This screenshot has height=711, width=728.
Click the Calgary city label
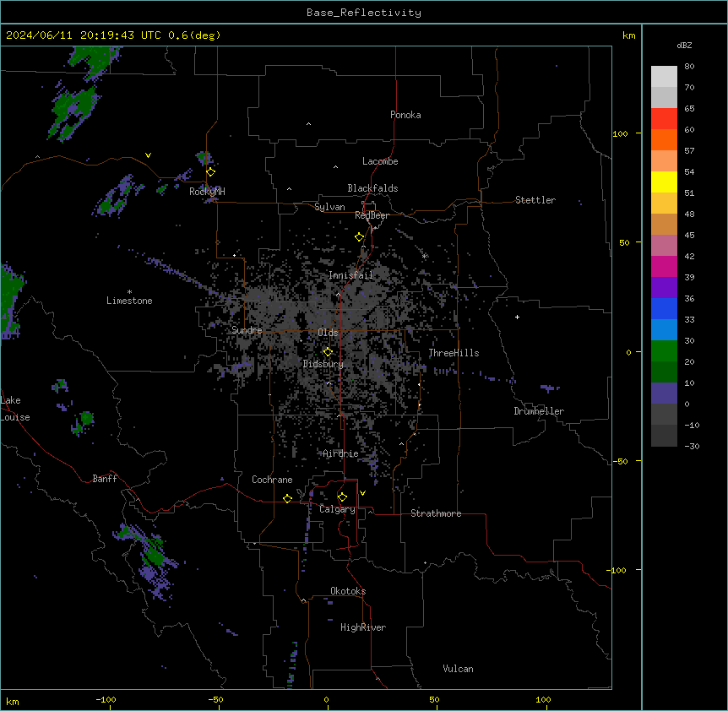[x=337, y=509]
